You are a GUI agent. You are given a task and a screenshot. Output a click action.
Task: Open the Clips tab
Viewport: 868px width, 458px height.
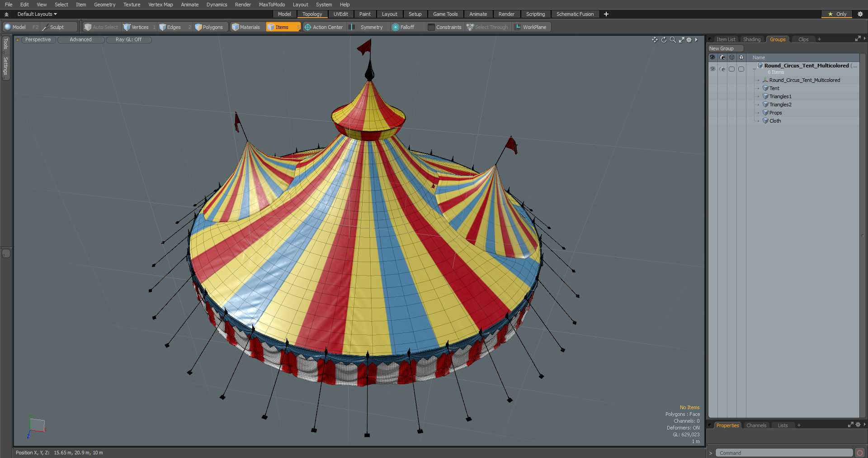click(x=803, y=39)
